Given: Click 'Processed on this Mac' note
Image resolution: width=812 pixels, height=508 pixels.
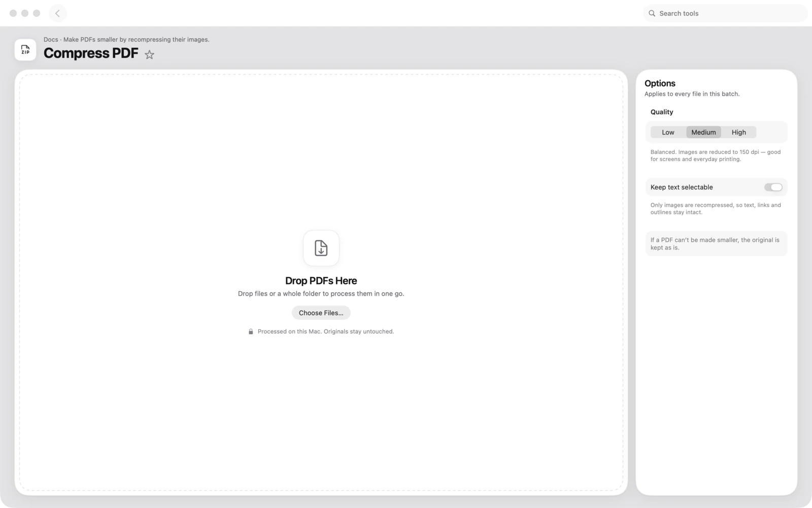Looking at the screenshot, I should 326,332.
